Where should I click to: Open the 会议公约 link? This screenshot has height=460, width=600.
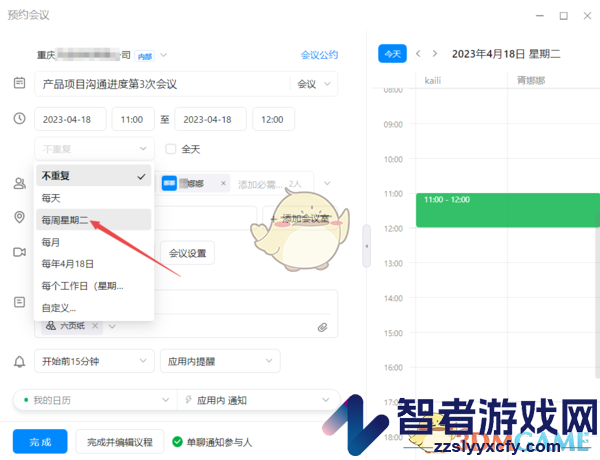(319, 55)
